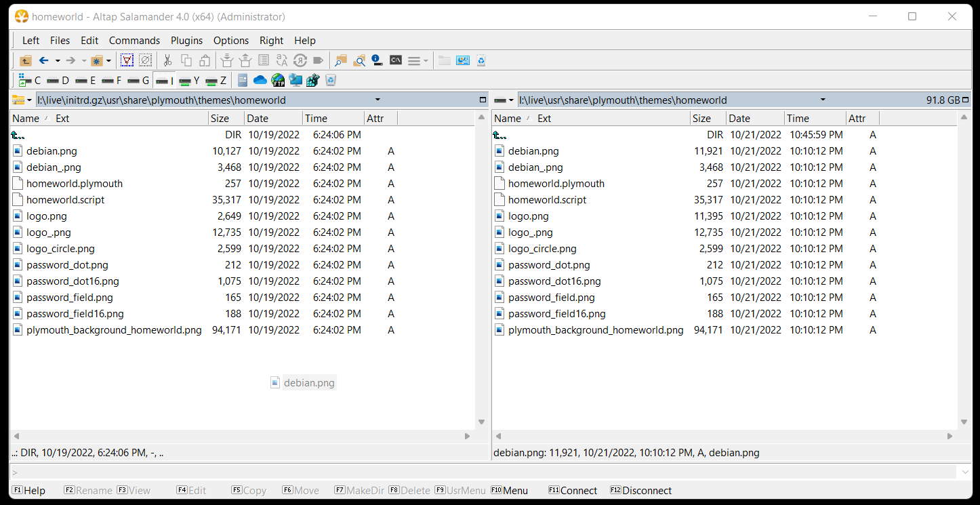This screenshot has height=505, width=980.
Task: Click the Unpack archive toolbar icon
Action: coord(245,60)
